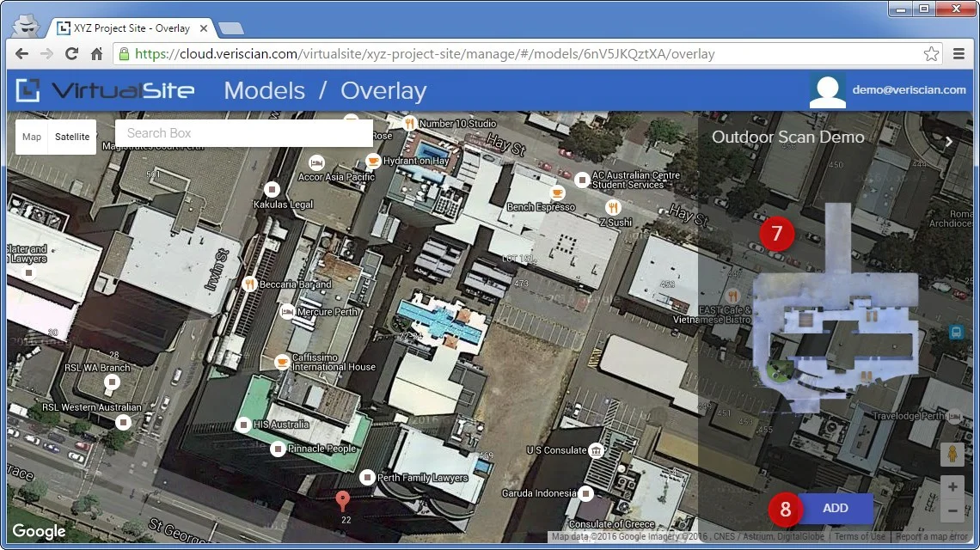Click the VirtualSite logo
This screenshot has height=550, width=980.
[x=105, y=90]
